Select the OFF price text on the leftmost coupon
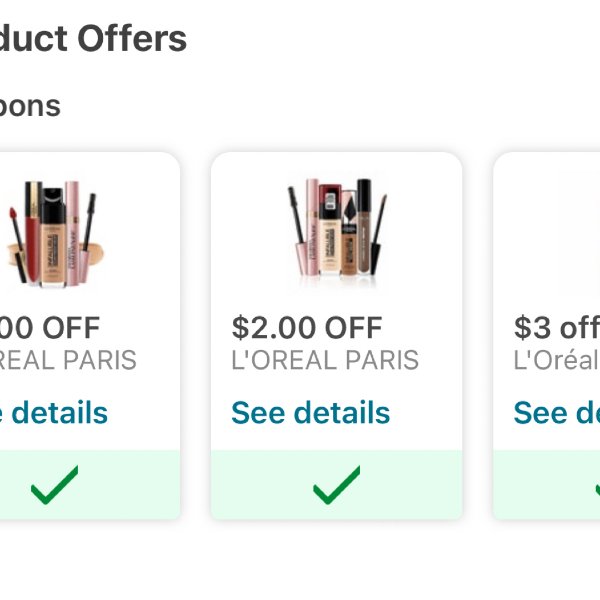Viewport: 600px width, 600px height. [x=50, y=328]
